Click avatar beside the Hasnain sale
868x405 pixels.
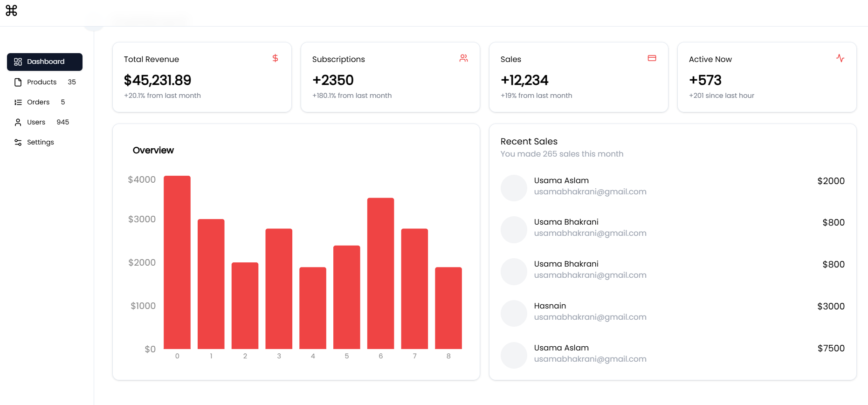tap(514, 313)
